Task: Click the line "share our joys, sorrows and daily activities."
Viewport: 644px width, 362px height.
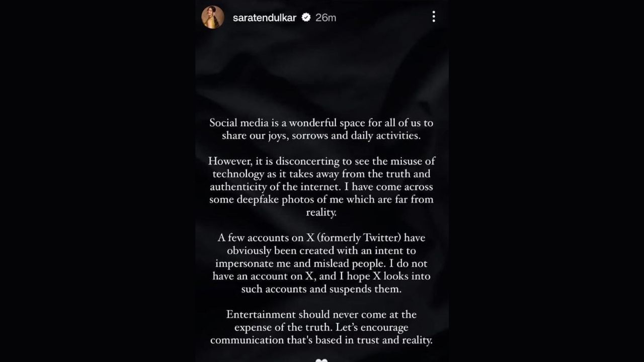Action: tap(321, 136)
